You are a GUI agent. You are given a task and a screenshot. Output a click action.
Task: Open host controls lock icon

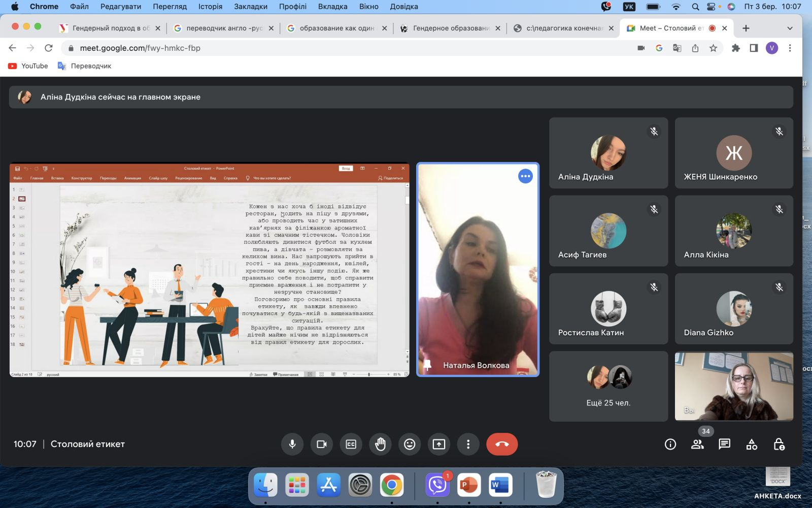[x=779, y=444]
